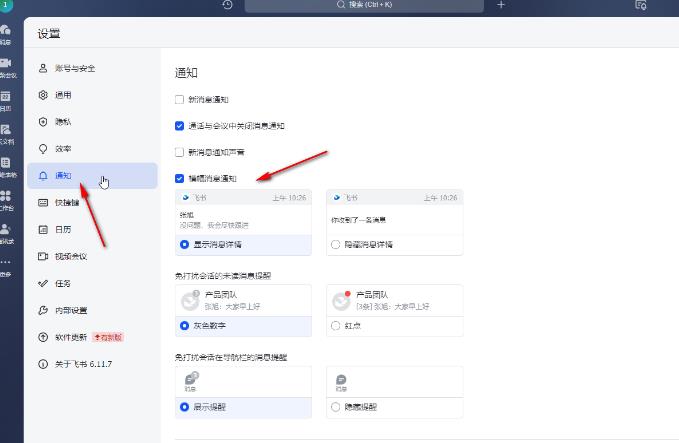Click the icon at top-right of title bar
The width and height of the screenshot is (679, 443).
click(641, 5)
